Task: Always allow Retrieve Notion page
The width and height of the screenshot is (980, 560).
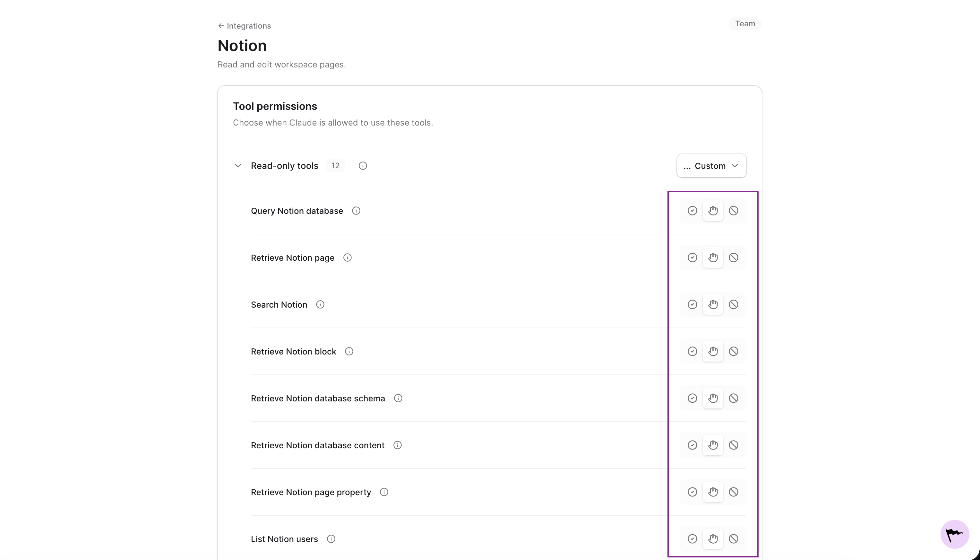Action: [692, 258]
